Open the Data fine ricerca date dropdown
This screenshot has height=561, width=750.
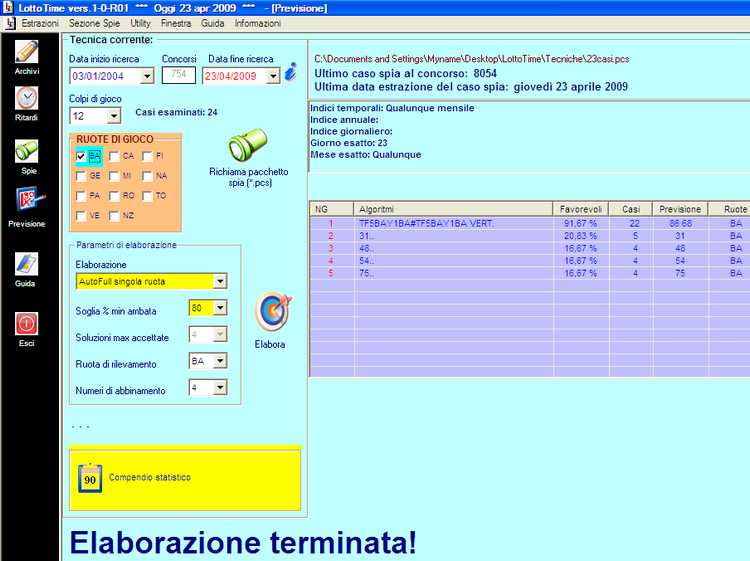click(x=273, y=76)
